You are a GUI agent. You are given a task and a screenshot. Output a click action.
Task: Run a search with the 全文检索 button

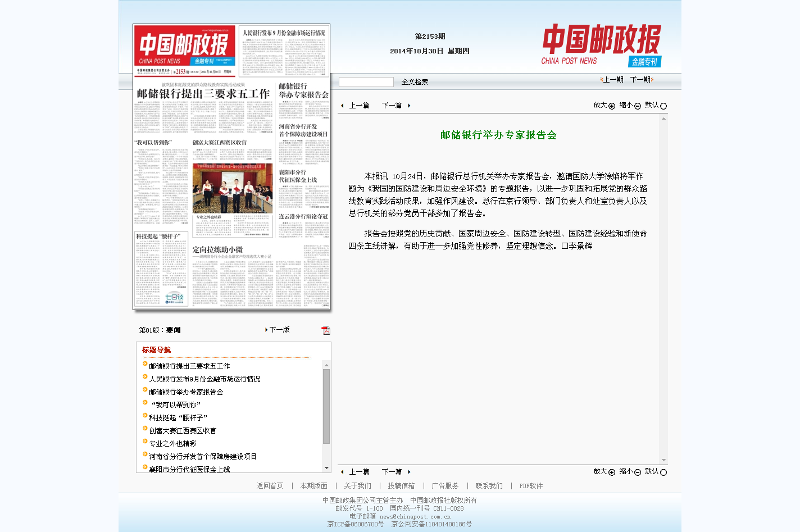414,81
